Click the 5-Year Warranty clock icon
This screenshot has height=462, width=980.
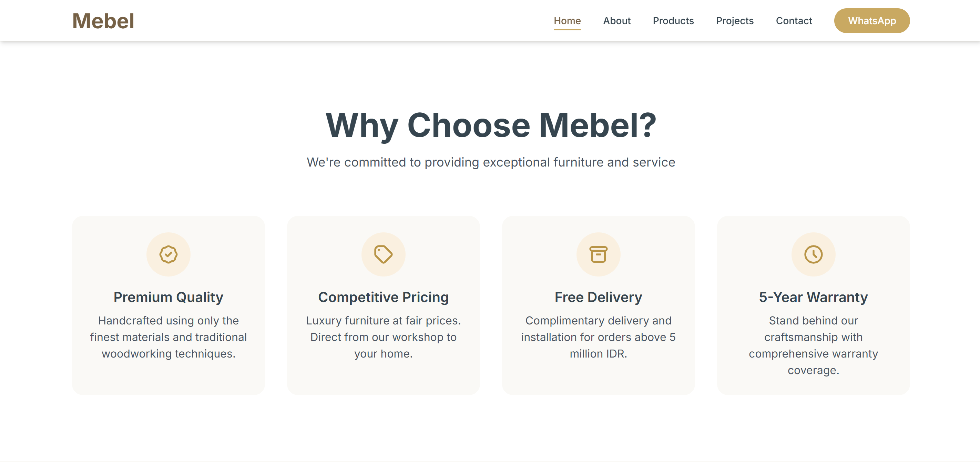[813, 254]
